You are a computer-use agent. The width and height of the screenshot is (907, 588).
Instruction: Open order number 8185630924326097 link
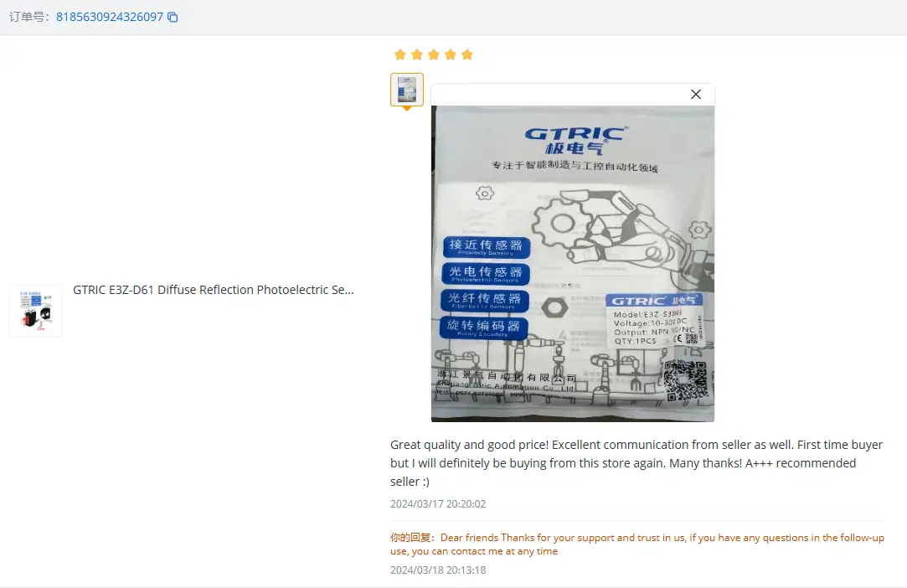click(x=109, y=17)
